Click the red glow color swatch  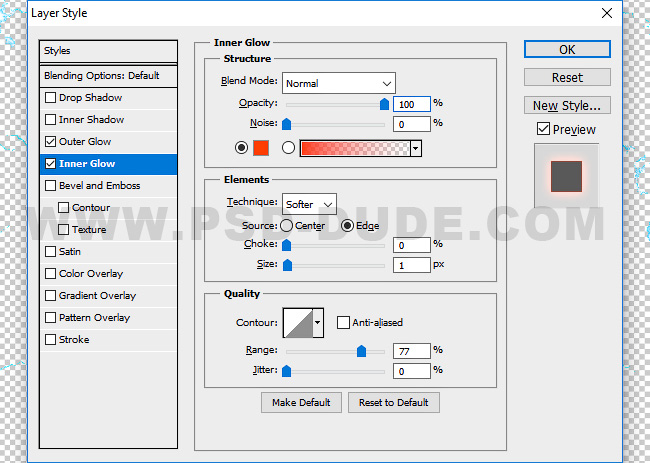tap(261, 148)
